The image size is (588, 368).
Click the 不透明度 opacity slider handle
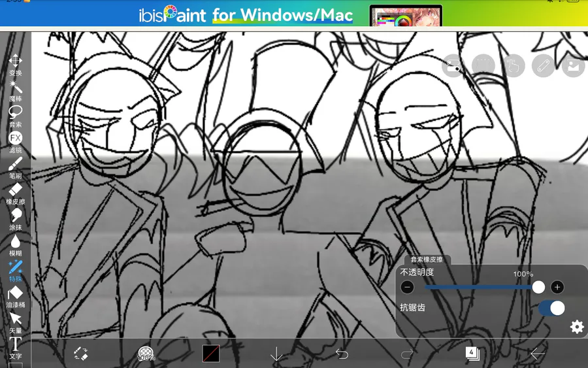(x=538, y=288)
